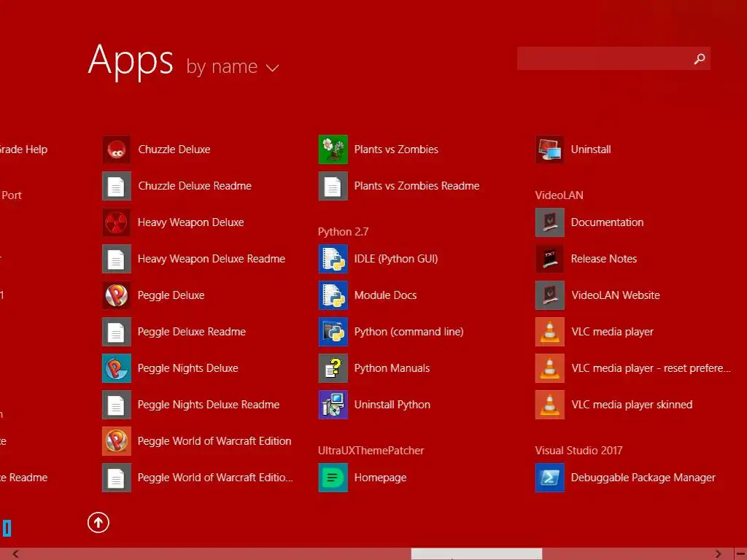Open the Plants vs Zombies Readme icon
Image resolution: width=747 pixels, height=560 pixels.
[x=333, y=186]
